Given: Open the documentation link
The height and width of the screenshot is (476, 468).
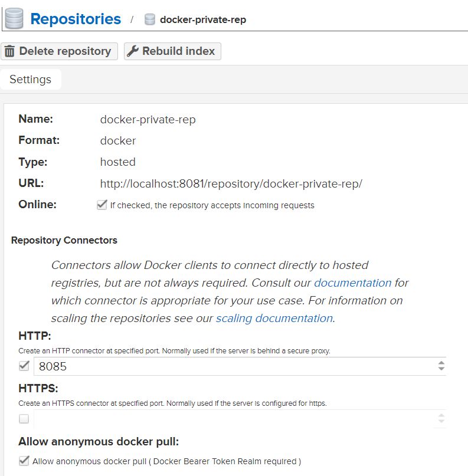Looking at the screenshot, I should click(352, 283).
